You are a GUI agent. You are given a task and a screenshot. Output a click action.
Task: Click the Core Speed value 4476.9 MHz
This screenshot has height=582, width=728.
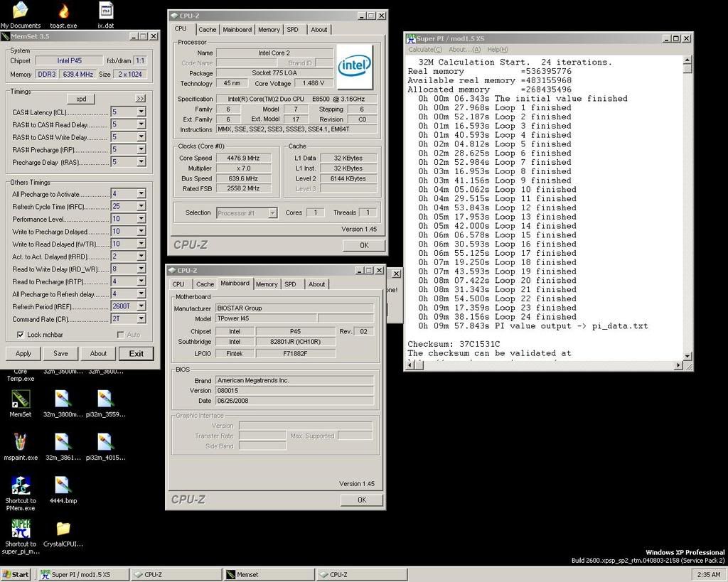pyautogui.click(x=243, y=158)
